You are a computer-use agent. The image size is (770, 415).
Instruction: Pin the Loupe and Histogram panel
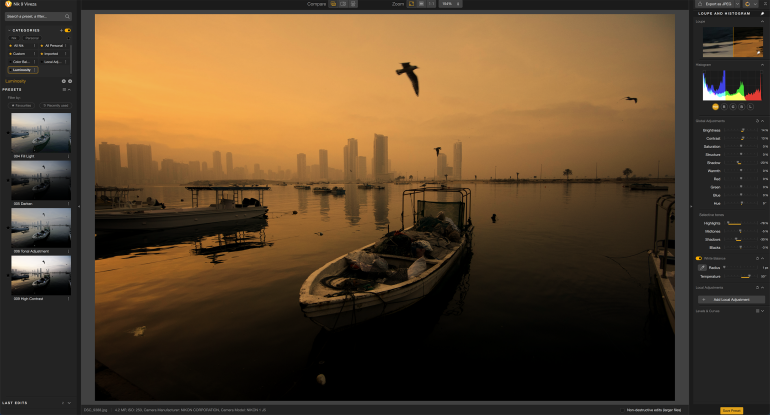[762, 14]
